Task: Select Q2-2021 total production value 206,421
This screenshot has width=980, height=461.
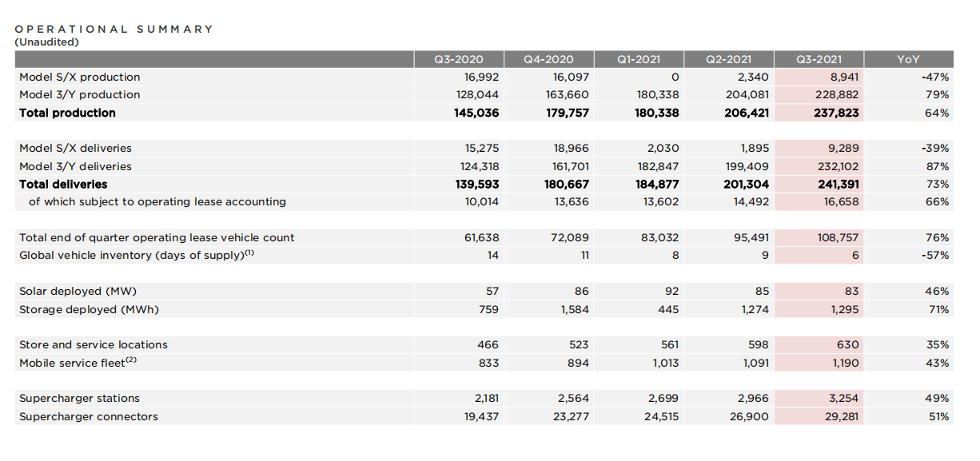Action: 746,113
